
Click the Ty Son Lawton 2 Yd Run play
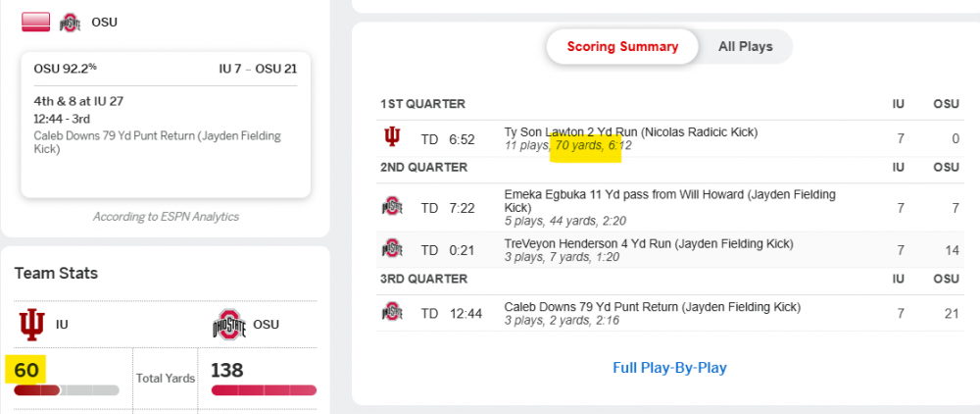(x=630, y=131)
